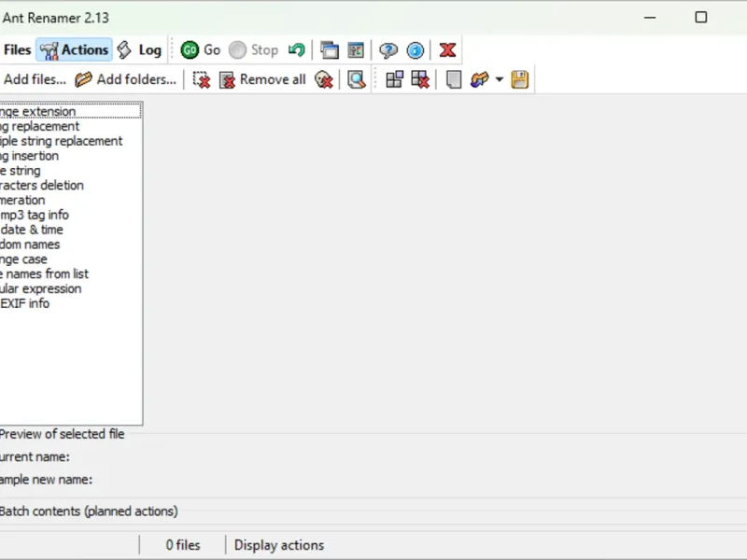Select the Change case action
This screenshot has width=747, height=560.
[71, 259]
